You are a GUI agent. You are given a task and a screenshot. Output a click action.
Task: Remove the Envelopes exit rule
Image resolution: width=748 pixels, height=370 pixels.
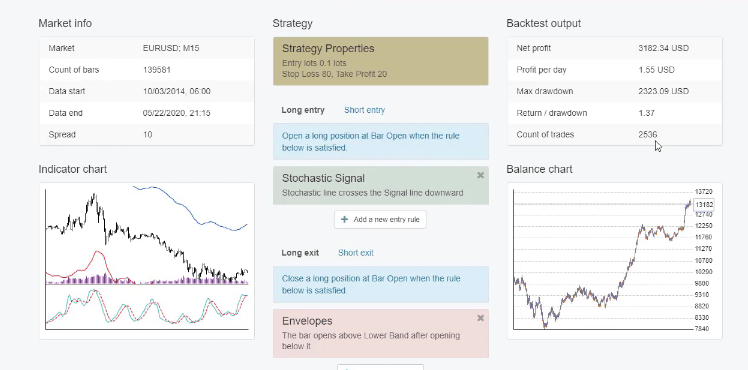[480, 318]
